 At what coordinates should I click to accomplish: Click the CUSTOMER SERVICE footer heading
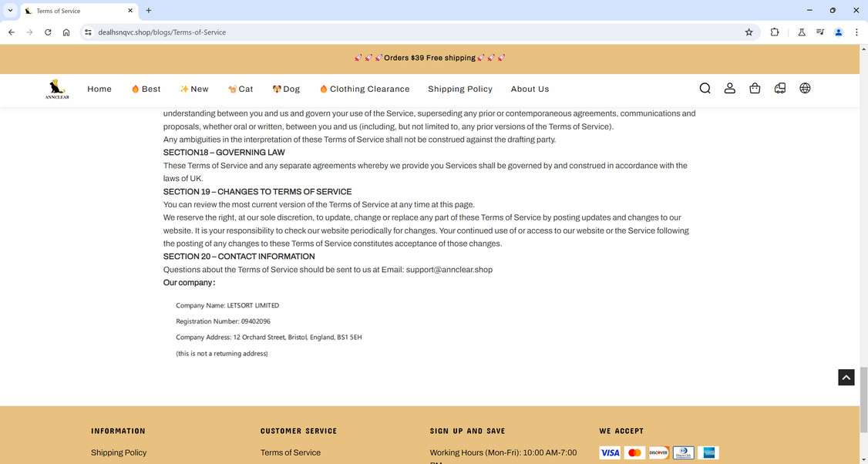298,431
